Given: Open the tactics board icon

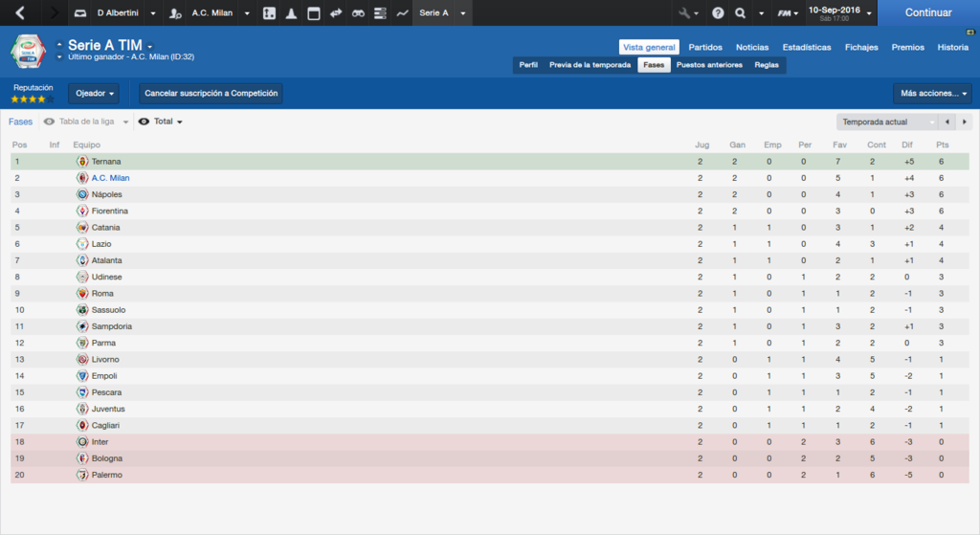Looking at the screenshot, I should (269, 13).
